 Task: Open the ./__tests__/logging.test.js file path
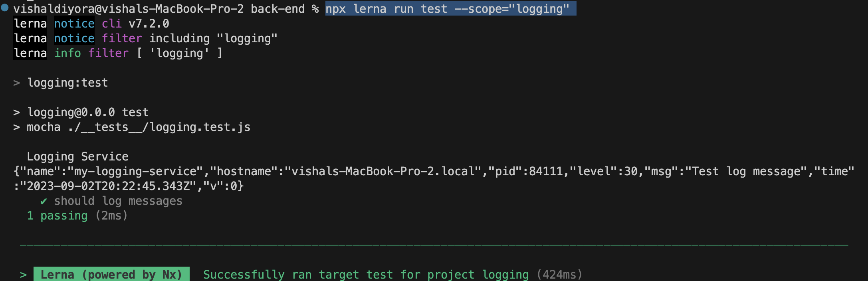[x=159, y=127]
